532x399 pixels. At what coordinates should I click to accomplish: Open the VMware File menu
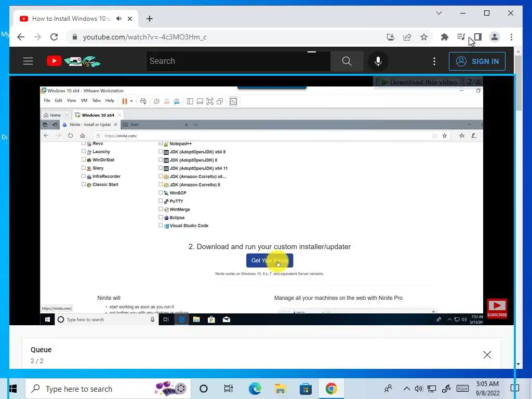click(x=47, y=100)
